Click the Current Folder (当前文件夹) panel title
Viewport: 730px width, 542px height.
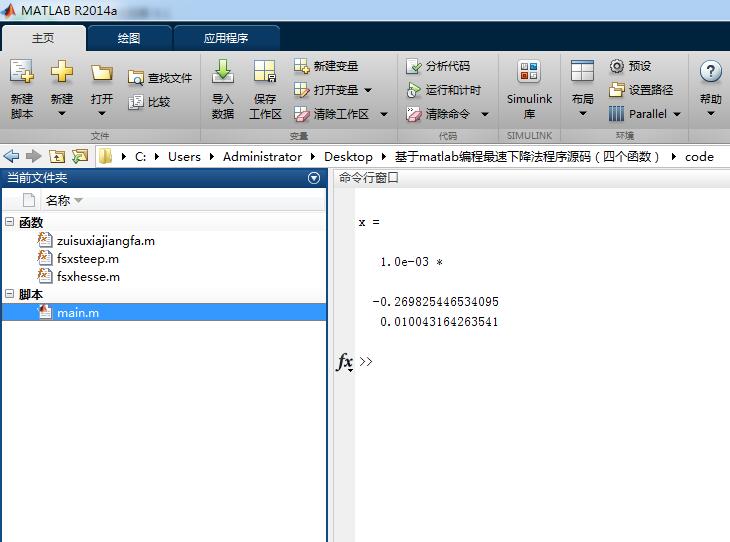click(x=37, y=178)
